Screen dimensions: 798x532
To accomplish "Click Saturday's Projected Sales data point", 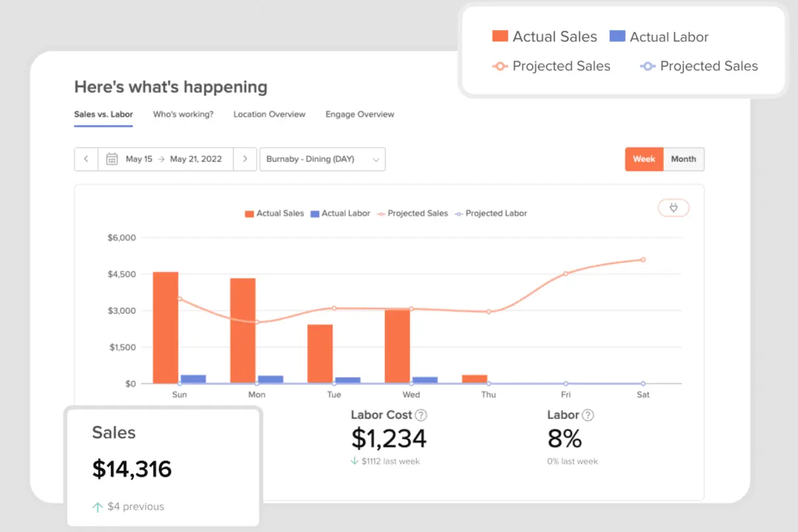I will pyautogui.click(x=643, y=259).
